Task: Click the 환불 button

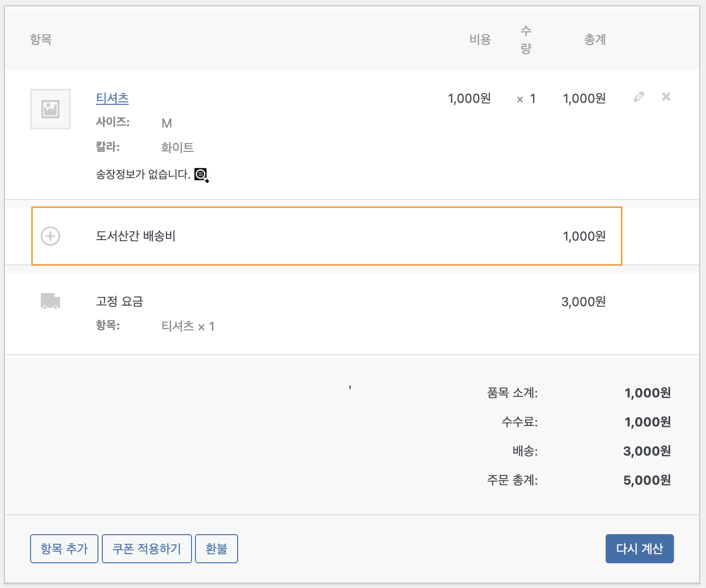Action: pyautogui.click(x=216, y=549)
